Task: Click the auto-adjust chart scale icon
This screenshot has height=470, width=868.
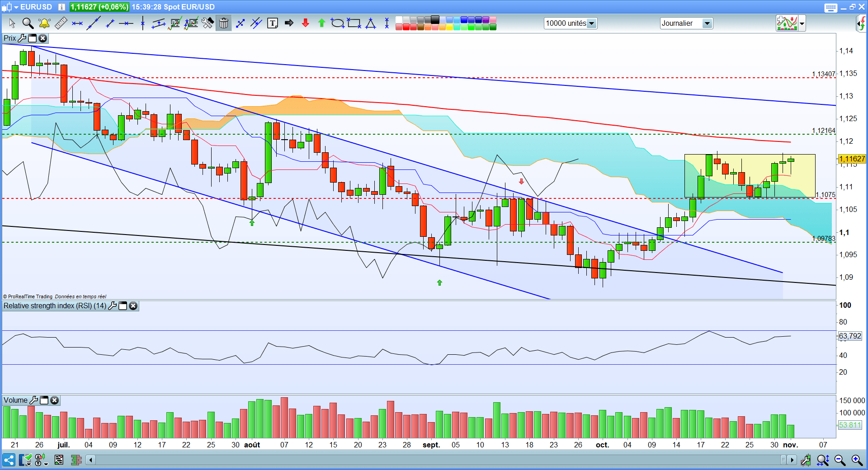Action: [806, 460]
